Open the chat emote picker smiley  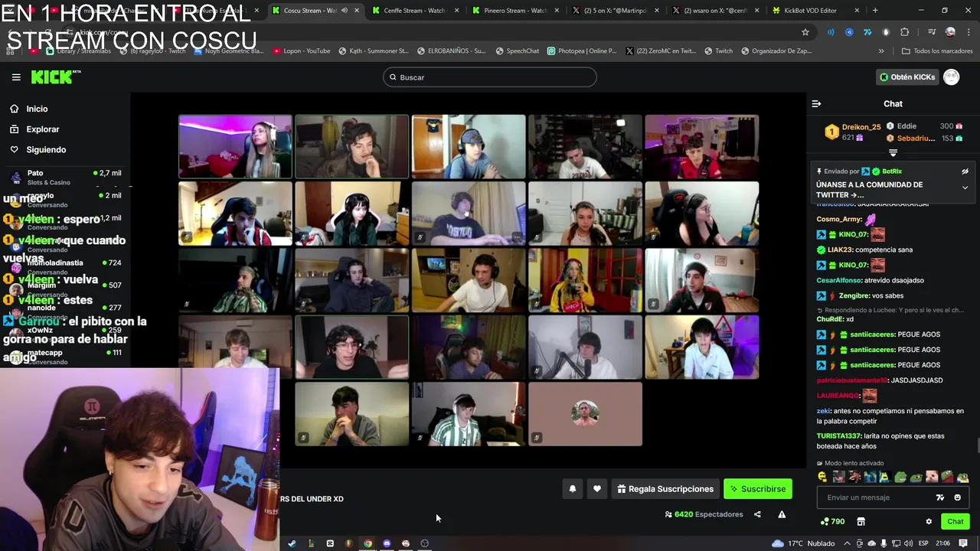957,497
